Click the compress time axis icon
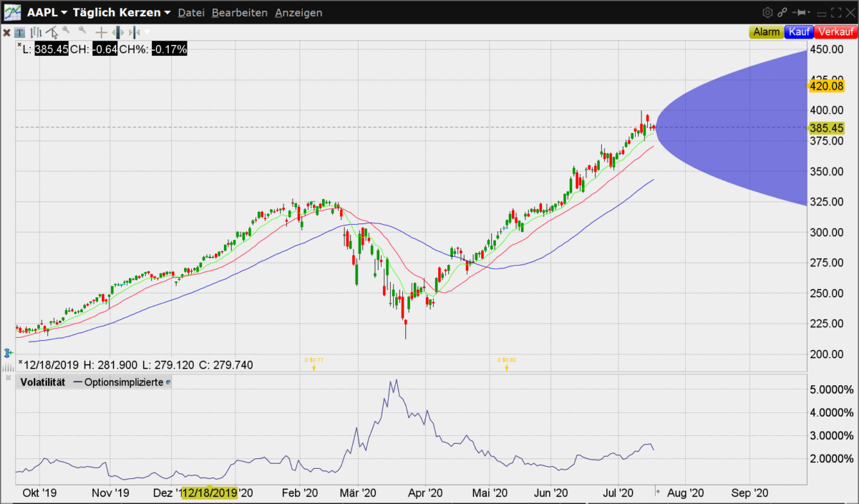The width and height of the screenshot is (859, 504). [x=135, y=32]
